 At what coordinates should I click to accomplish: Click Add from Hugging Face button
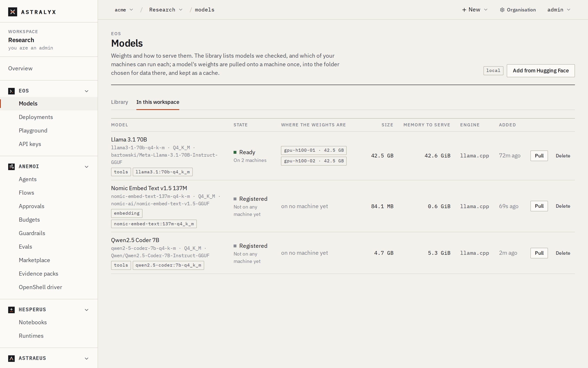pos(541,71)
